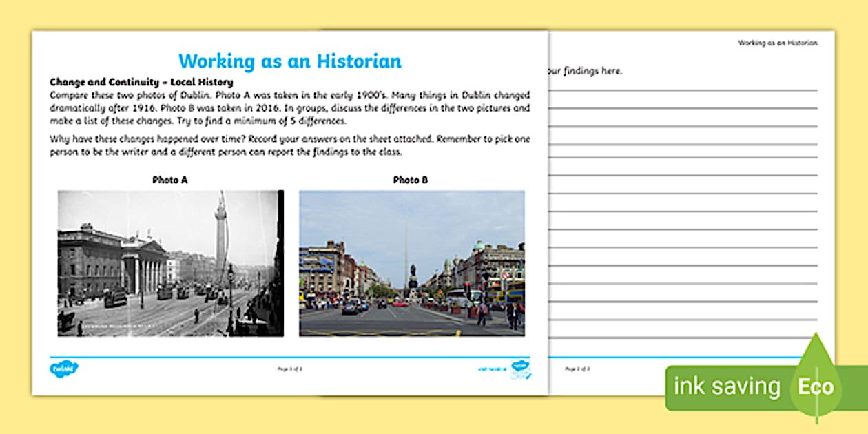
Task: Click the 'findings here' instruction text on page two
Action: (584, 70)
